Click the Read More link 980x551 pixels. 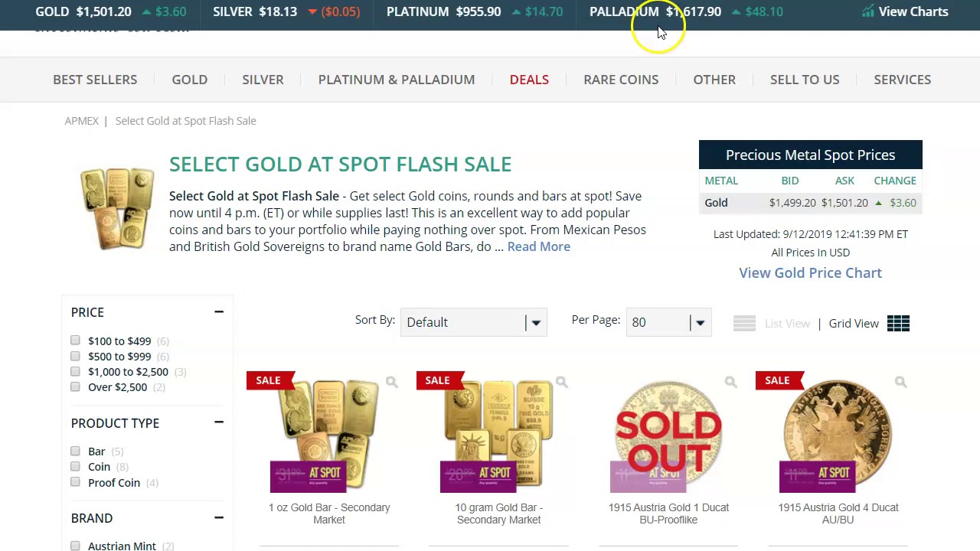(x=538, y=246)
